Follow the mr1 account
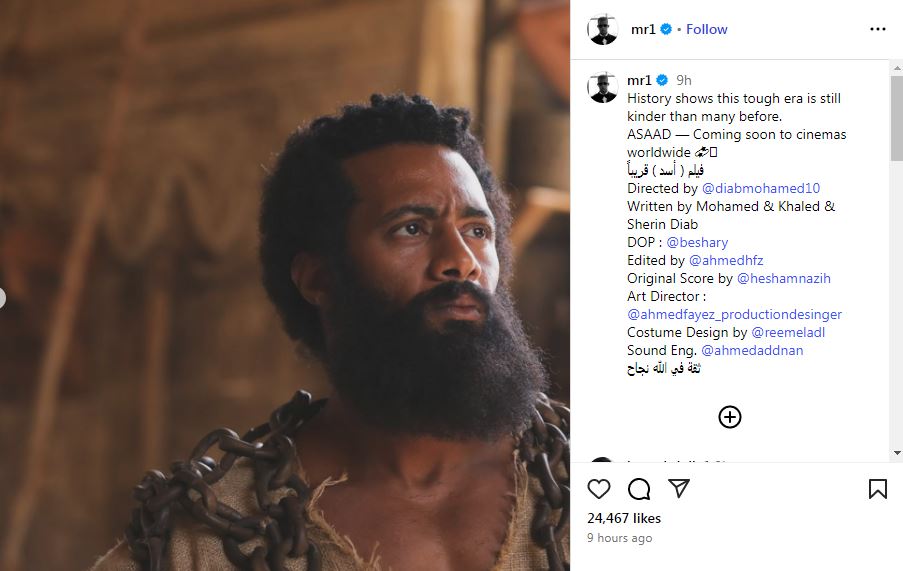Screen dimensions: 903x571 point(706,29)
